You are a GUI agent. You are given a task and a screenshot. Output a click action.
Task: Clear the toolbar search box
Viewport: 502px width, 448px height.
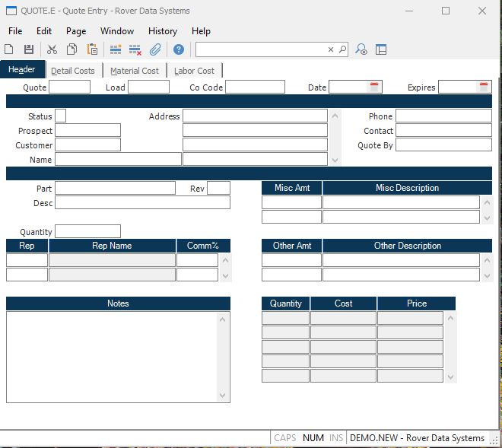331,49
